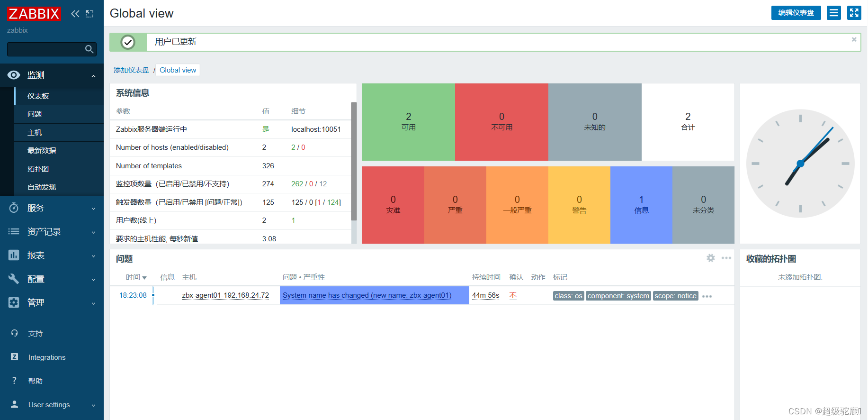Click the ZABBIX logo
Image resolution: width=868 pixels, height=420 pixels.
pos(34,14)
